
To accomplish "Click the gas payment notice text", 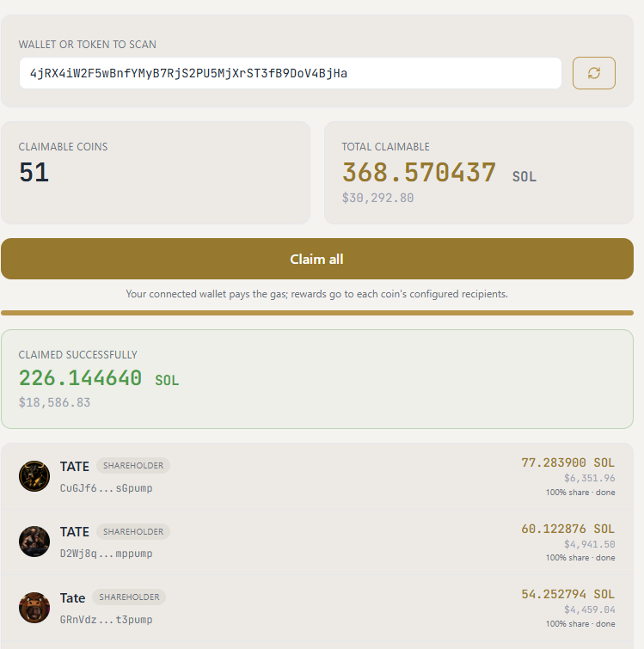I will coord(316,294).
